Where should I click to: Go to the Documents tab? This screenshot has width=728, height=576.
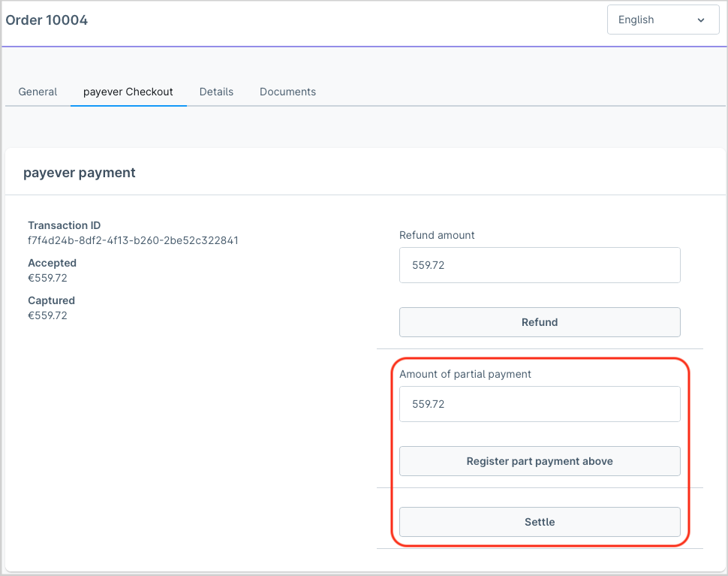288,92
